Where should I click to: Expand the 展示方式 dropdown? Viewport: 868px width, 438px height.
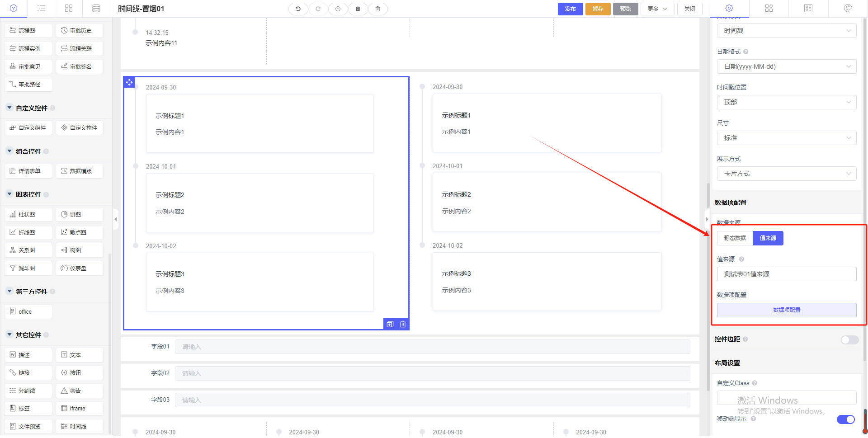pos(786,174)
